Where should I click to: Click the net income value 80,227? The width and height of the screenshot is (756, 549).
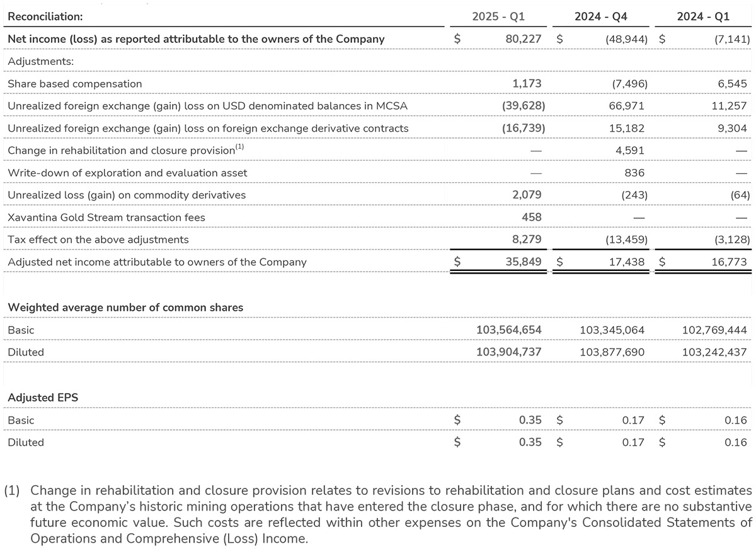[x=524, y=39]
